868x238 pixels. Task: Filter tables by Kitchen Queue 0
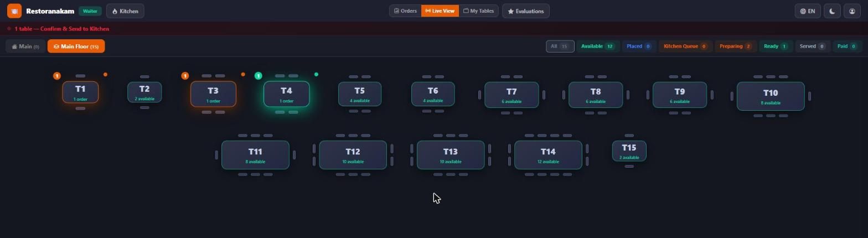pos(685,46)
